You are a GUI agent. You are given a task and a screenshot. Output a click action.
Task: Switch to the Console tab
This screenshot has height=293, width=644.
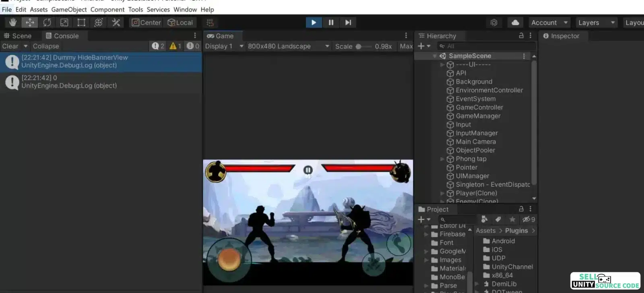[x=62, y=36]
